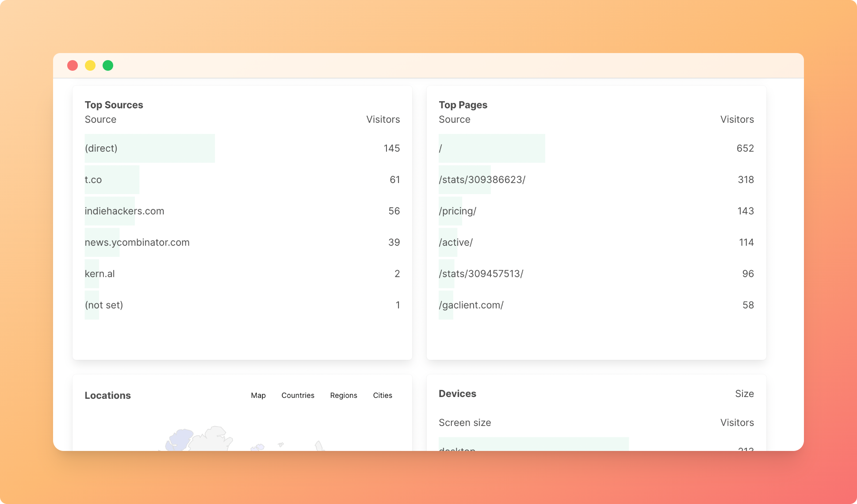Switch Devices panel to Size
Viewport: 857px width, 504px height.
coord(744,393)
